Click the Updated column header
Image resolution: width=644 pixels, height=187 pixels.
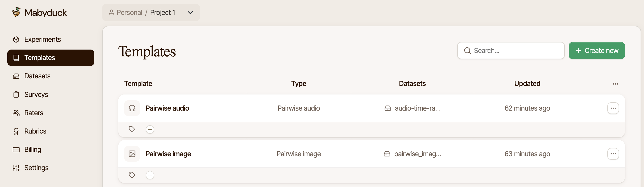pyautogui.click(x=527, y=84)
